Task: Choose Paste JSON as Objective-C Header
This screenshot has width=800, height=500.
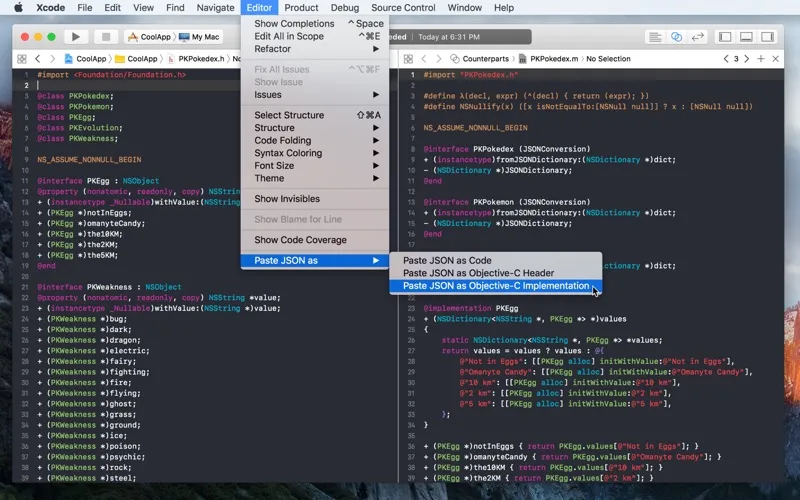Action: tap(495, 273)
